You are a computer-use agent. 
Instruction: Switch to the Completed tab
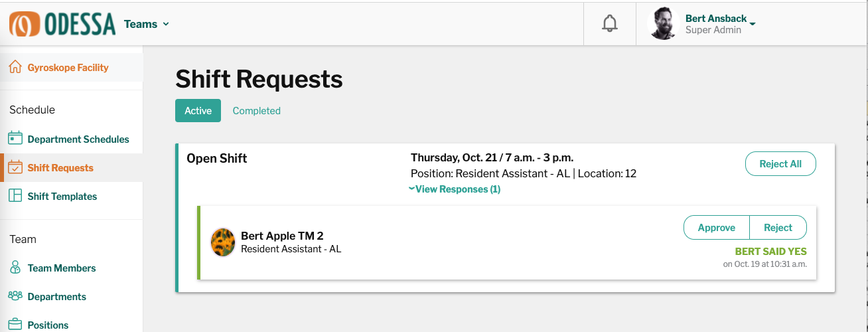[256, 111]
